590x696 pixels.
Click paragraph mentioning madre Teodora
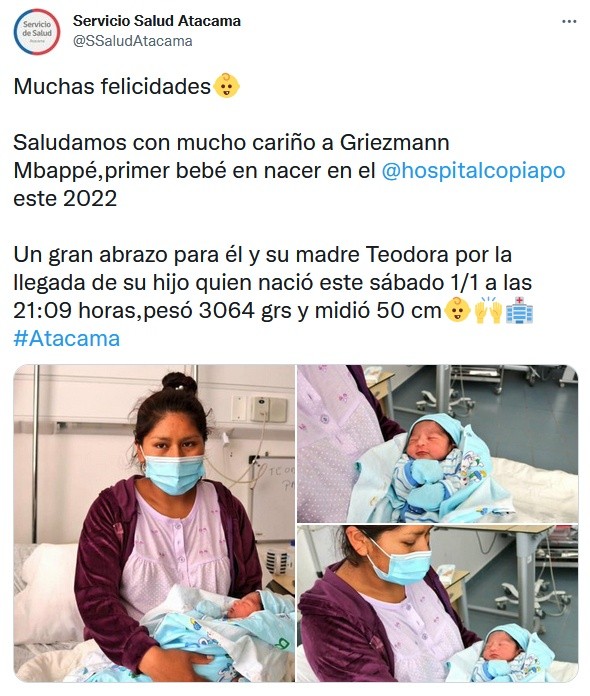273,282
